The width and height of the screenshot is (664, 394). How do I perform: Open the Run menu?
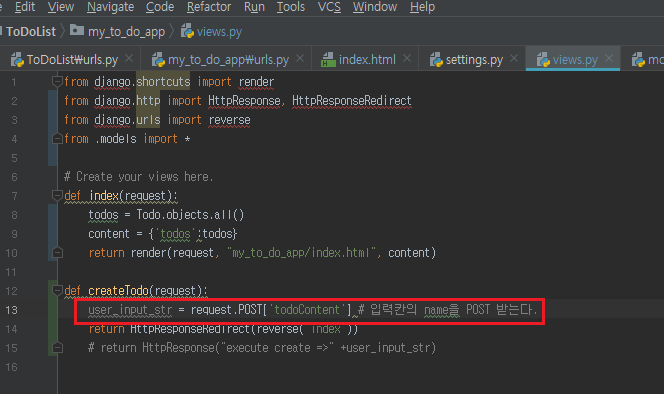click(x=254, y=7)
